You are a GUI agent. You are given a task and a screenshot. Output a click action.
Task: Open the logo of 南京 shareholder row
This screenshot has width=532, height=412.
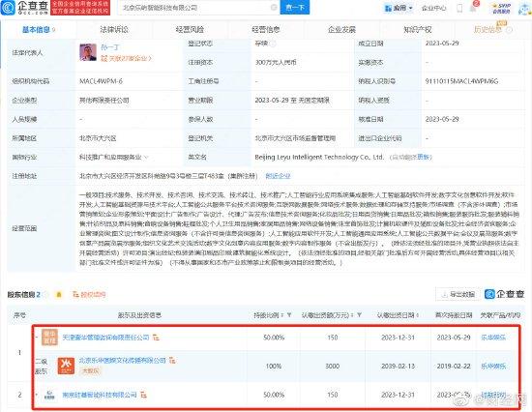[x=49, y=395]
